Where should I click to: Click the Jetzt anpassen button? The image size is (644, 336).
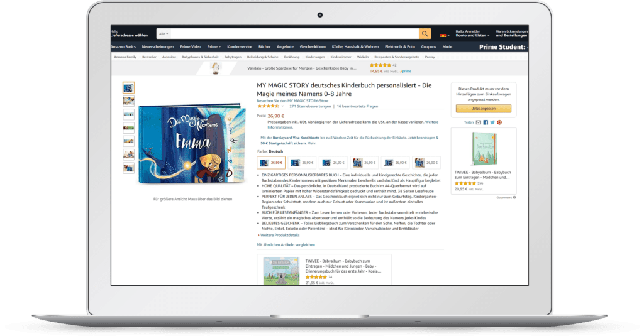(484, 109)
